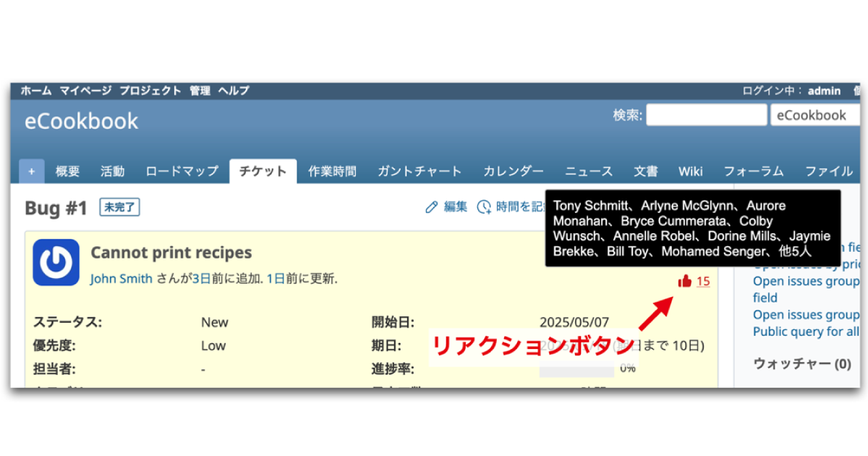Open マイページ from the top menu
868x456 pixels.
click(85, 90)
